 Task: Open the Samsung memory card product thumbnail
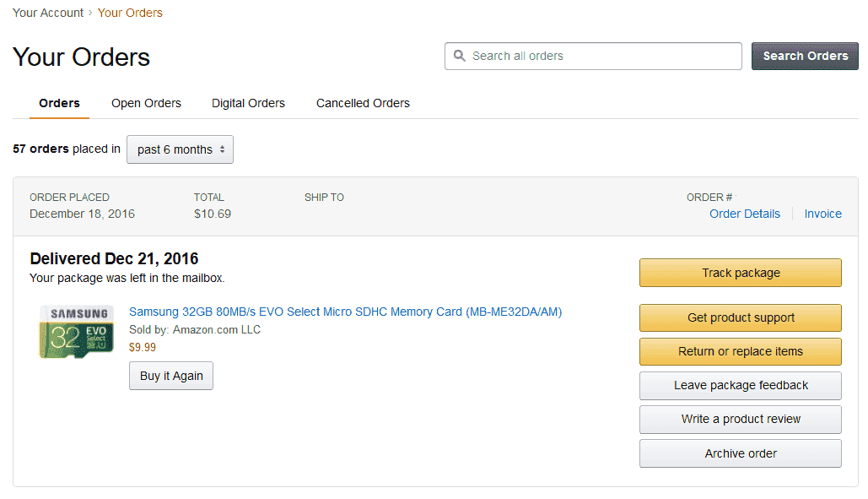pyautogui.click(x=77, y=332)
